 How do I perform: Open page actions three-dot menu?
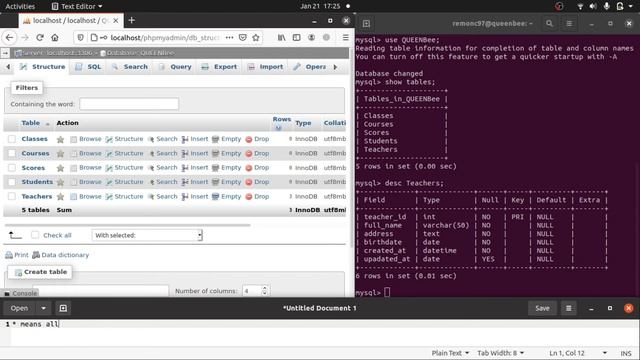(x=229, y=38)
